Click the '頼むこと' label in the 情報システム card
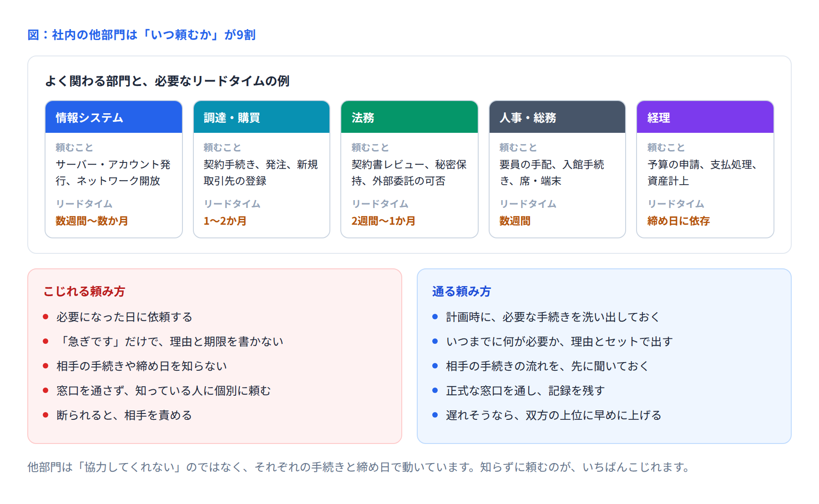819x504 pixels. [74, 147]
